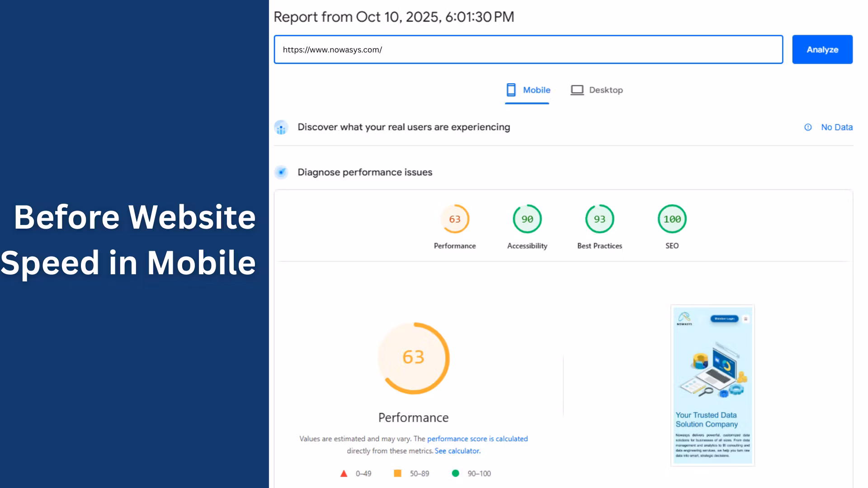This screenshot has width=868, height=488.
Task: Jump to Accessibility score 90 gauge
Action: (x=527, y=219)
